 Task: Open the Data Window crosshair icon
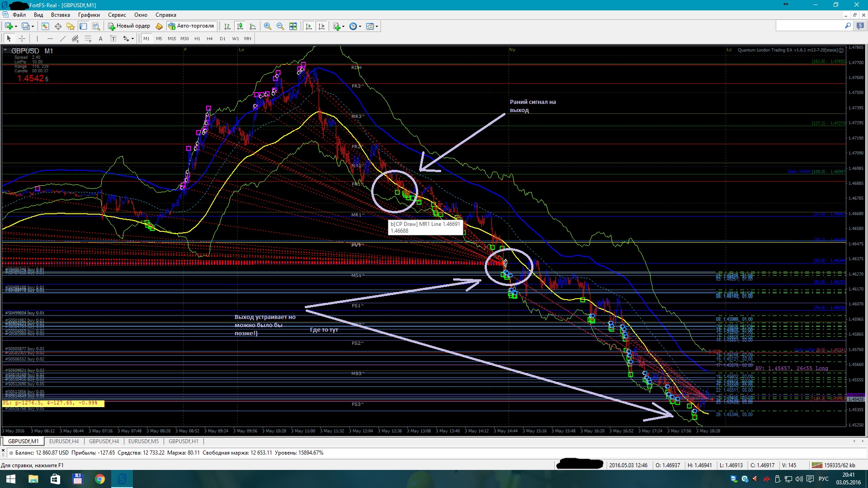58,26
